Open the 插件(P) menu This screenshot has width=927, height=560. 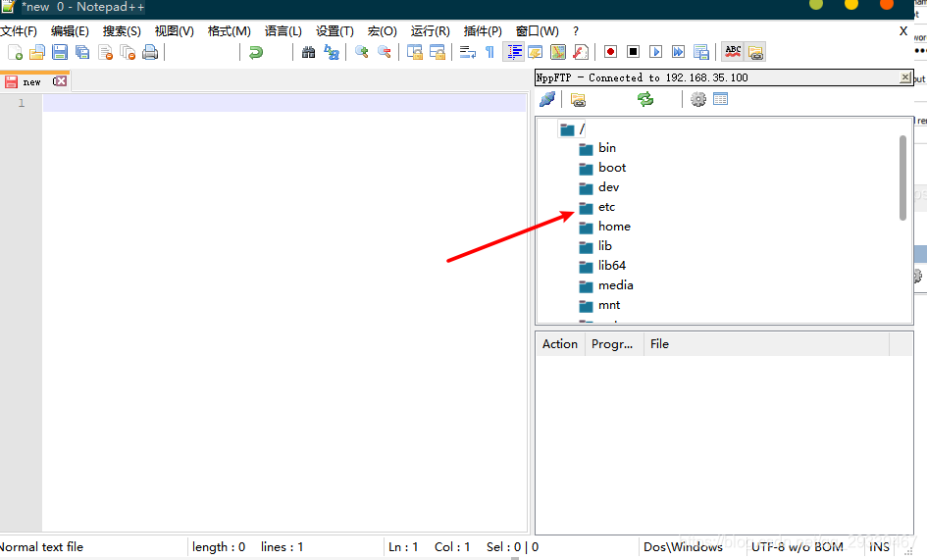483,30
